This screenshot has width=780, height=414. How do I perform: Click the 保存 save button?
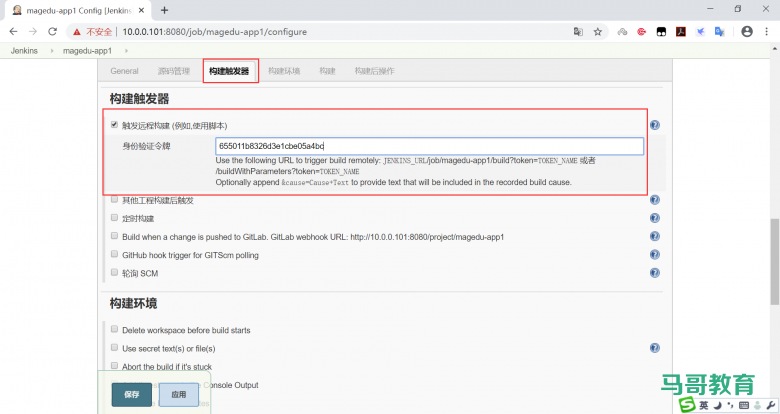(x=132, y=395)
